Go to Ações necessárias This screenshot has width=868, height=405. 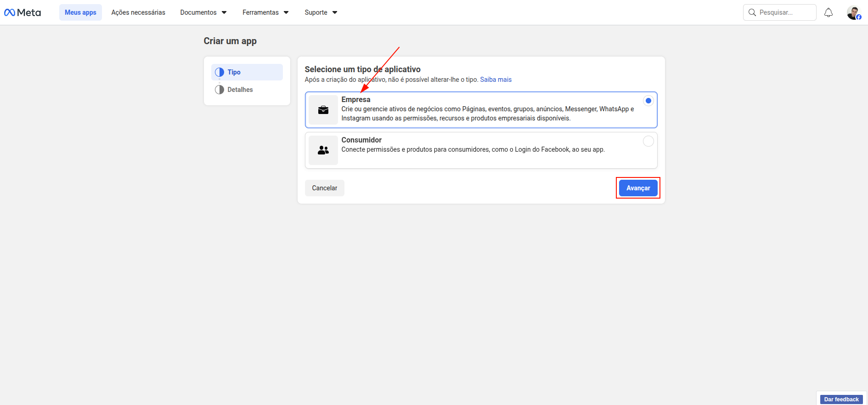point(138,12)
